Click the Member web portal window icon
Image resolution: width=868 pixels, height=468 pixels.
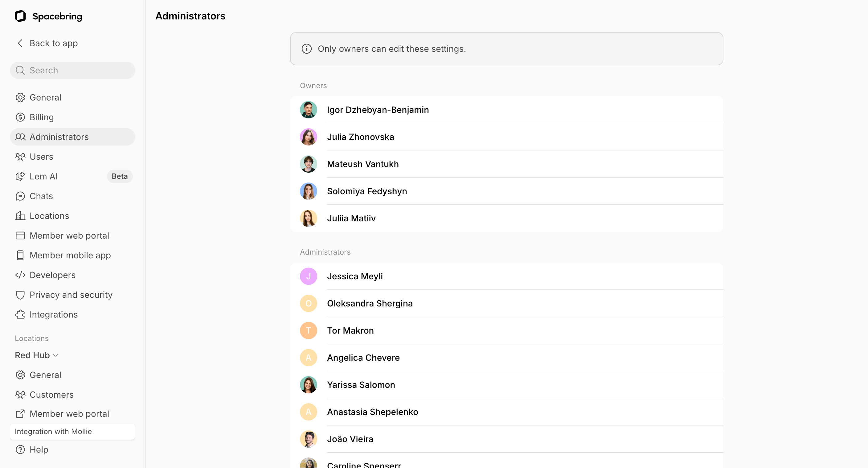20,236
